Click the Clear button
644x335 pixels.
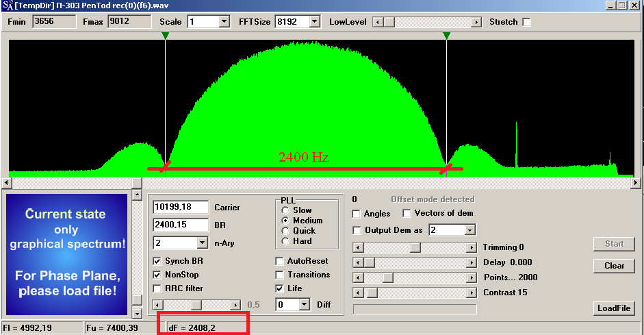click(614, 266)
